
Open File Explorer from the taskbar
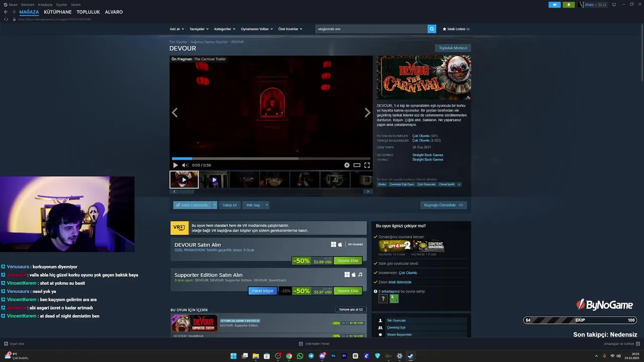tap(256, 356)
